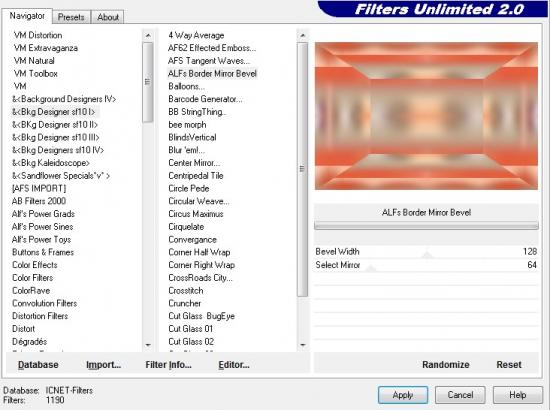Open the Filter Info dialog
The image size is (550, 410).
[x=168, y=365]
